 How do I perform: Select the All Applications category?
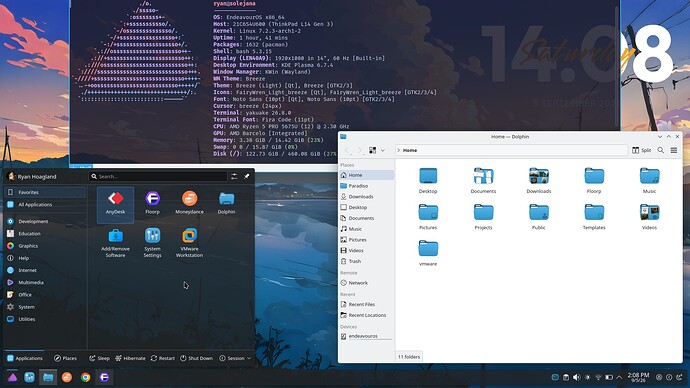click(x=45, y=205)
